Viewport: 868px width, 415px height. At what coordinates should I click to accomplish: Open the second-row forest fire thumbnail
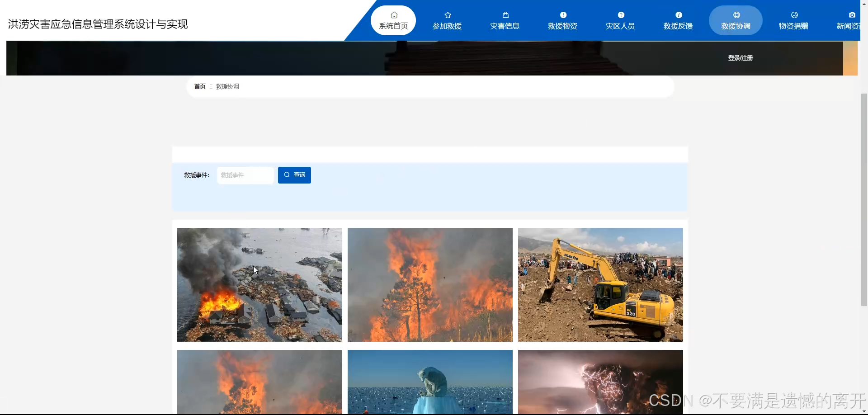pyautogui.click(x=259, y=382)
